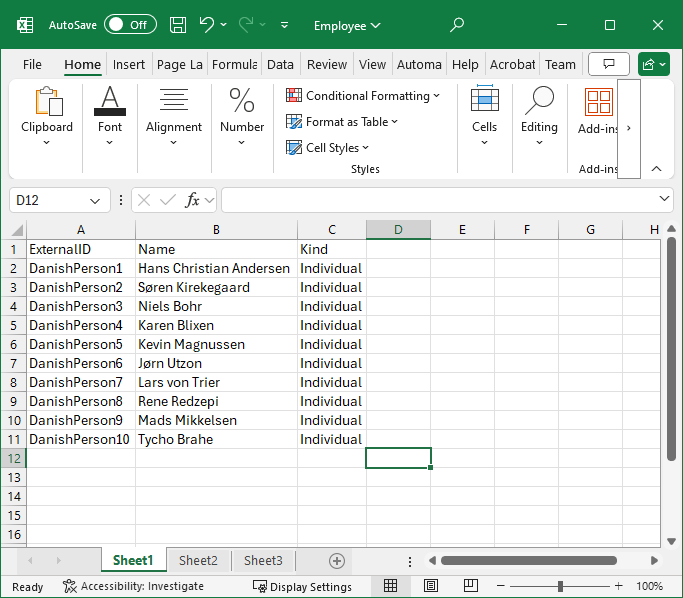Add a new sheet with plus icon
This screenshot has width=683, height=598.
337,561
